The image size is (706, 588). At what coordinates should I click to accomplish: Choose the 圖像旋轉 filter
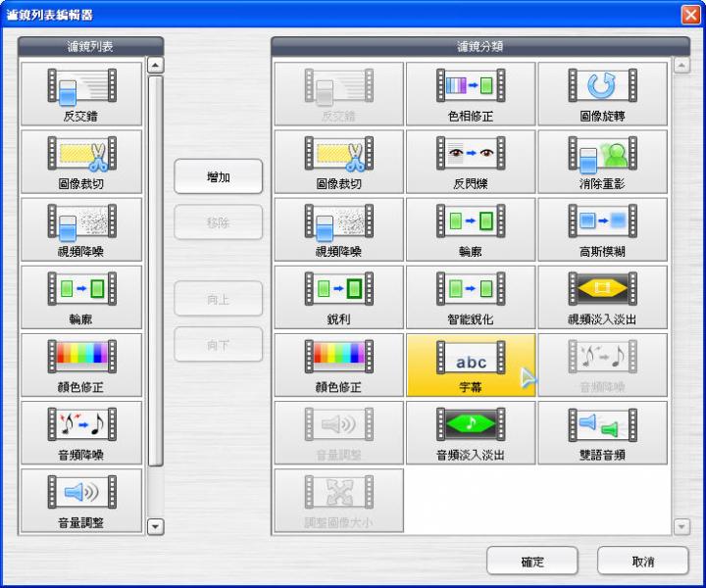pos(602,93)
